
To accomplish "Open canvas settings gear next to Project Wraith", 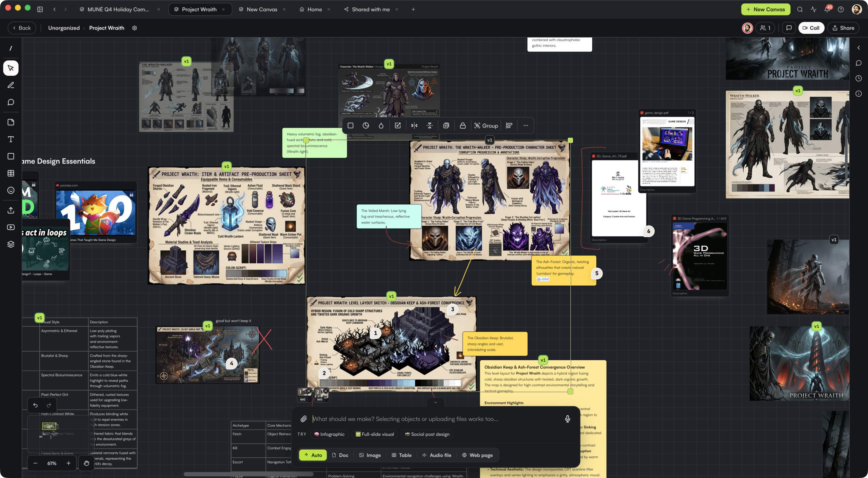I will pyautogui.click(x=135, y=28).
